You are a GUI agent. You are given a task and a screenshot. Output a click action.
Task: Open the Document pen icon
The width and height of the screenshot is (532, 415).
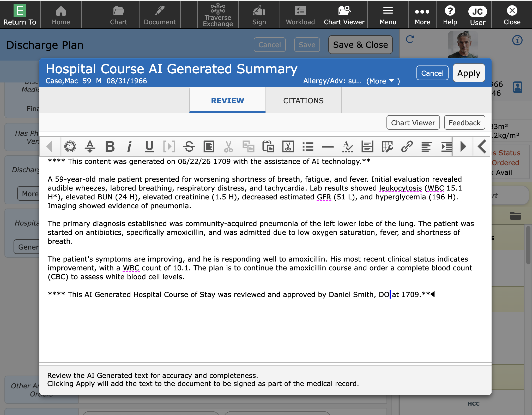(x=160, y=15)
